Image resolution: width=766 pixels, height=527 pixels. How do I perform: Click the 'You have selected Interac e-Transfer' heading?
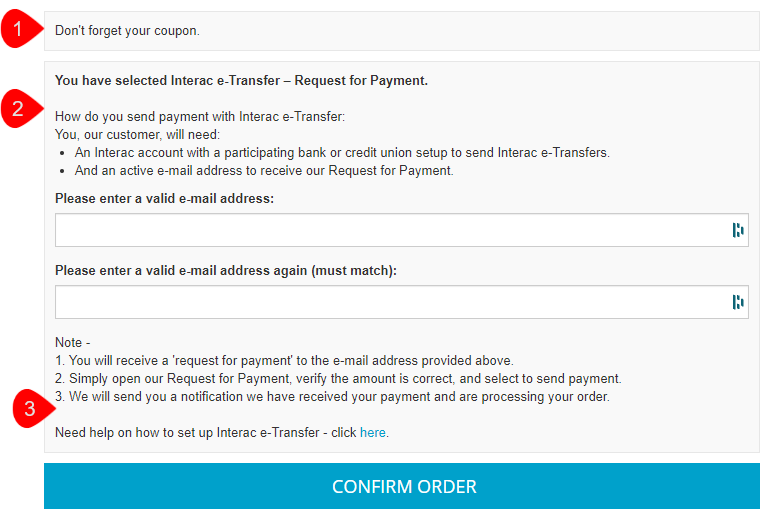(x=241, y=80)
